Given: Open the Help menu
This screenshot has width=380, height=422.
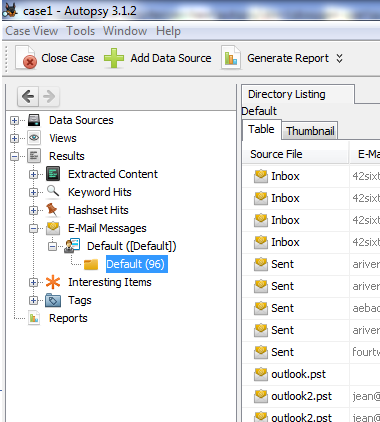Looking at the screenshot, I should tap(168, 31).
